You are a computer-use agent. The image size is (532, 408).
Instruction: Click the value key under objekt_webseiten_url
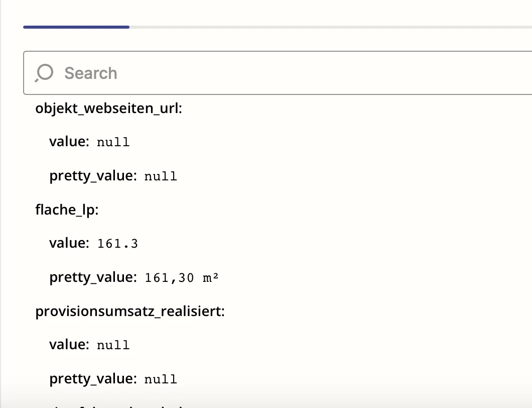pos(69,142)
